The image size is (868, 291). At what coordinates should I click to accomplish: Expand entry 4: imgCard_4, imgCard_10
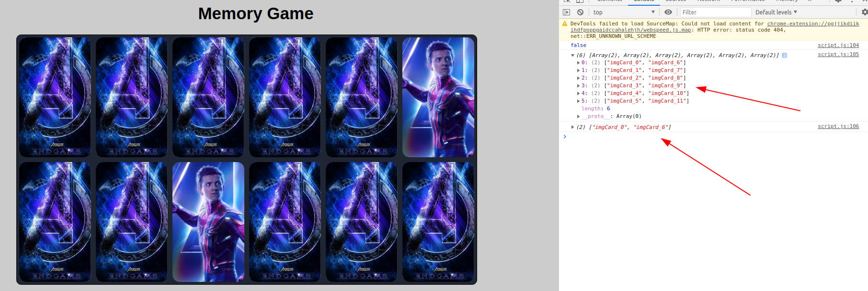coord(578,93)
